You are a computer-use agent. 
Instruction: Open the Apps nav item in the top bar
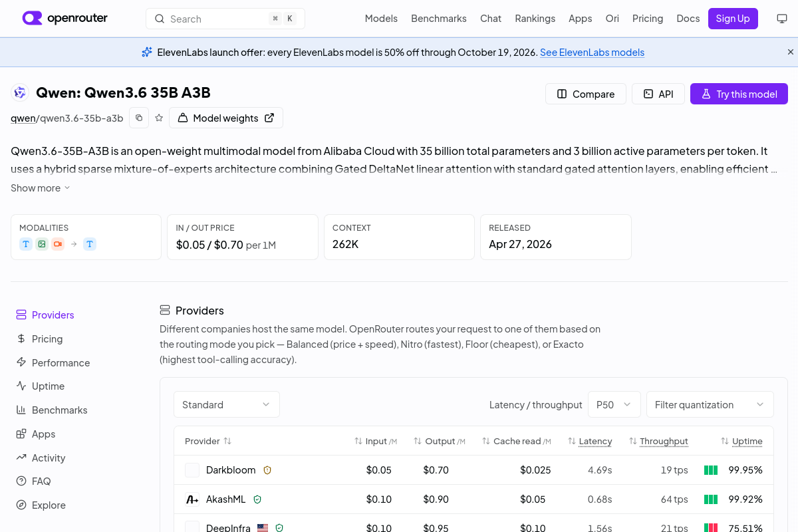click(580, 19)
